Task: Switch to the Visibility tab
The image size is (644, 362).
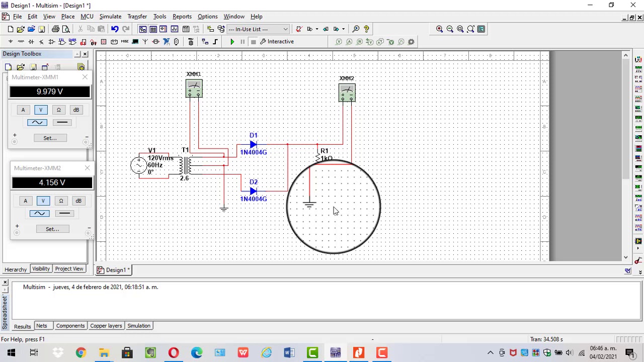Action: coord(41,269)
